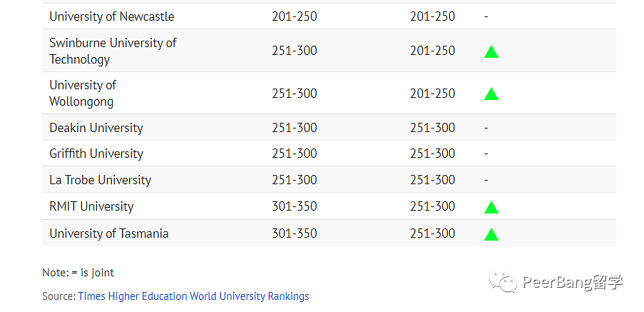644x312 pixels.
Task: Click the Griffith University name
Action: tap(96, 154)
